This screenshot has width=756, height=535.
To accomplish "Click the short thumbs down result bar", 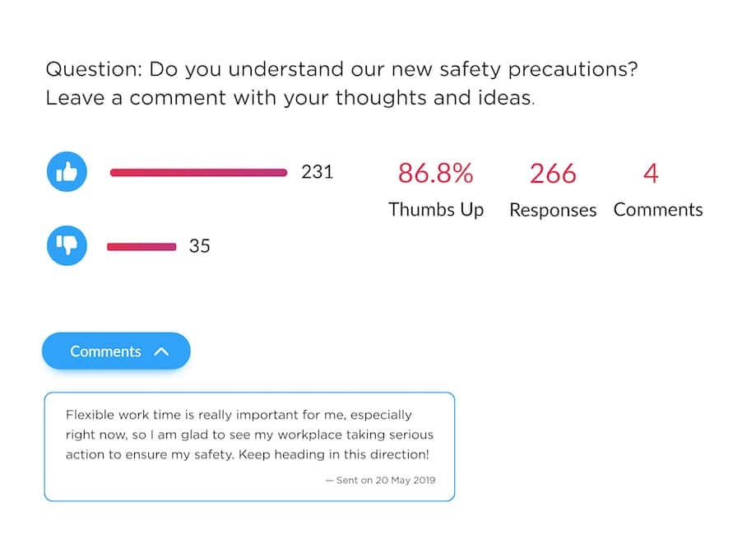I will (x=141, y=246).
